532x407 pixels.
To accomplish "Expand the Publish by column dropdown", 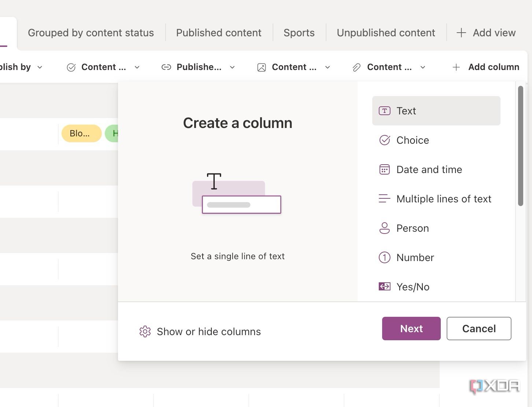I will (x=40, y=67).
